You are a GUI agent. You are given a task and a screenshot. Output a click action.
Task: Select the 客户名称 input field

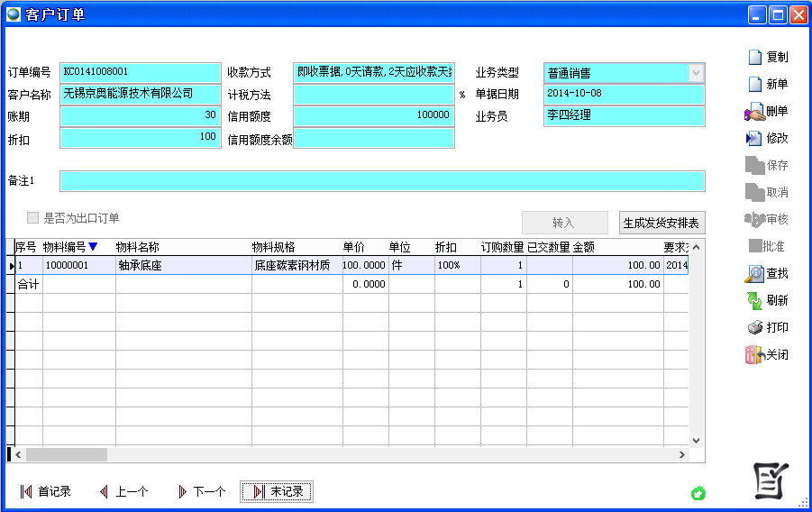click(140, 94)
